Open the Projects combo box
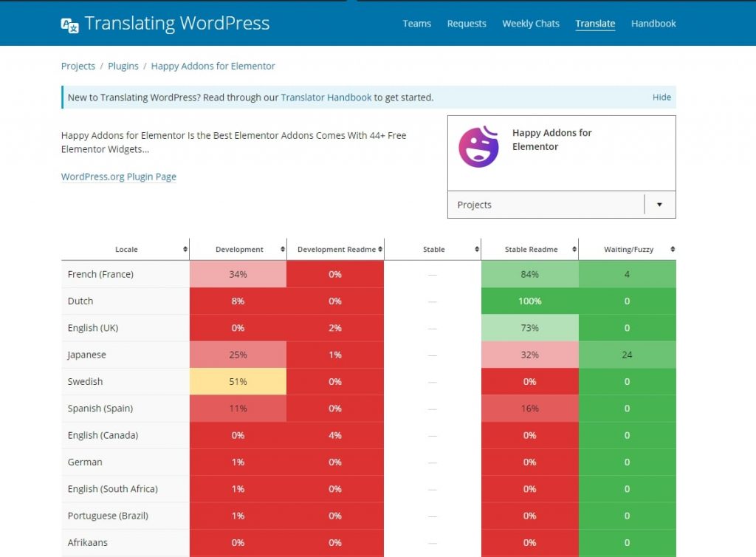 (x=562, y=205)
